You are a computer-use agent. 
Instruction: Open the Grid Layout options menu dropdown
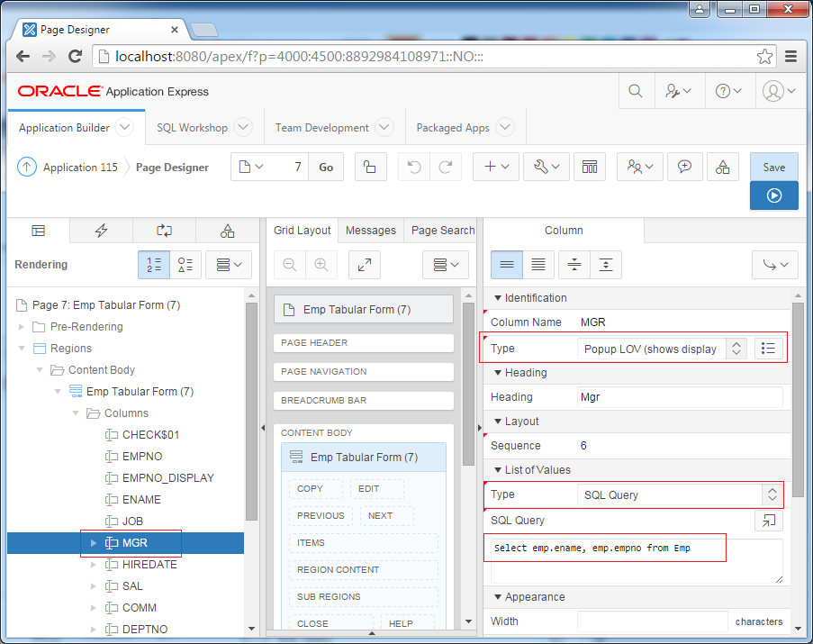pos(446,265)
